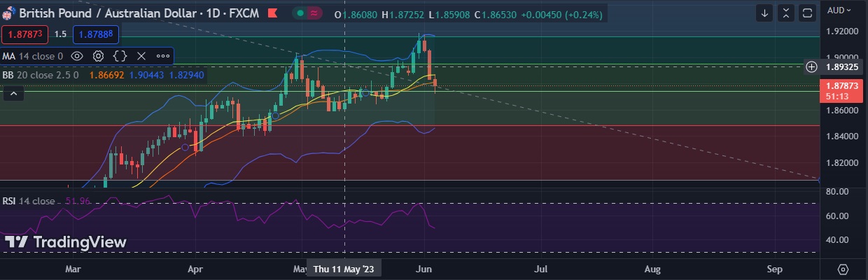Screen dimensions: 868x280
Task: Click the down arrow pane button
Action: [x=765, y=13]
